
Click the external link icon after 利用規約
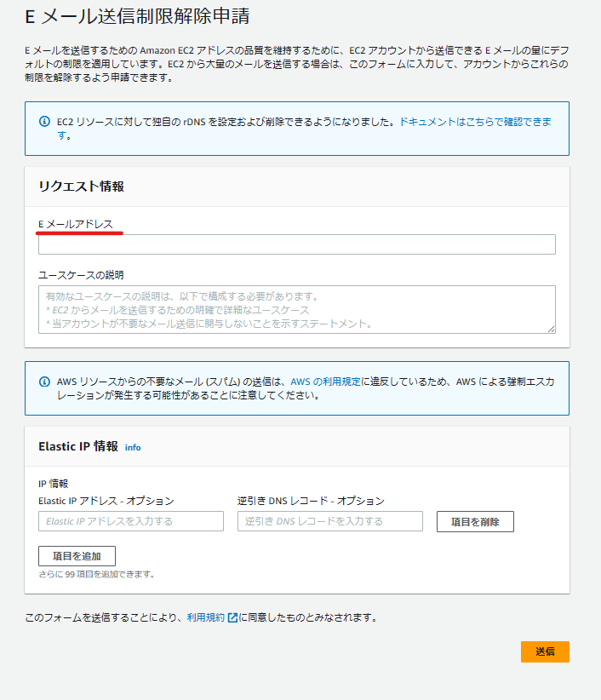pos(232,617)
